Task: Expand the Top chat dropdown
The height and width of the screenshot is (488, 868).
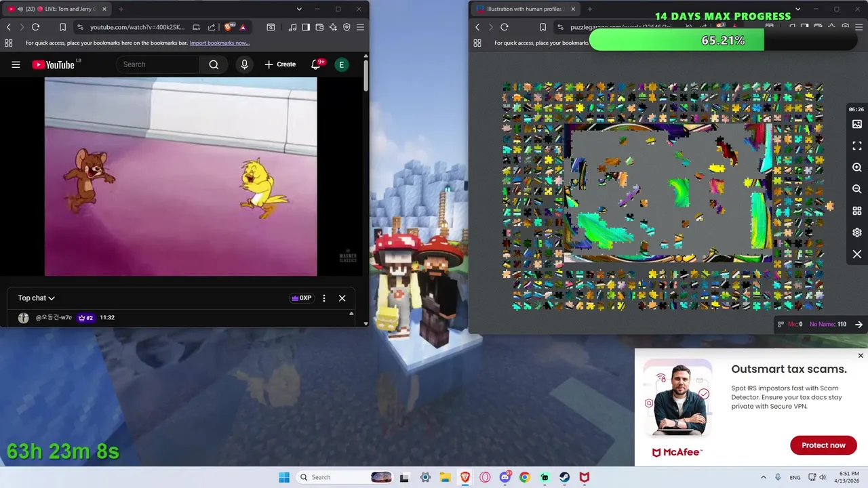Action: point(37,298)
